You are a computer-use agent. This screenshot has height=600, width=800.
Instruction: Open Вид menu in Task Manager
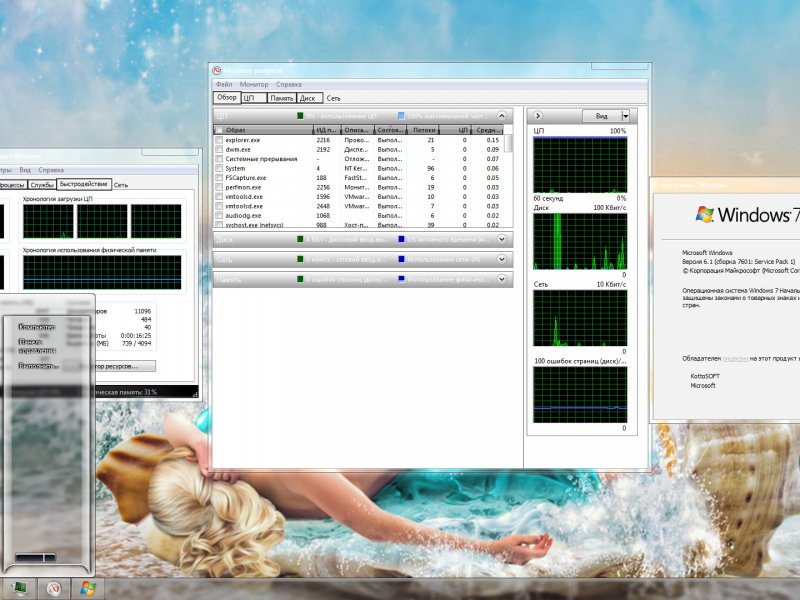point(25,170)
